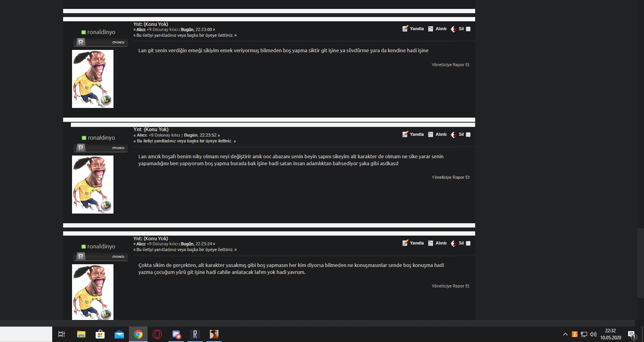
Task: Open ronaldinyo profile from the first message
Action: [101, 32]
